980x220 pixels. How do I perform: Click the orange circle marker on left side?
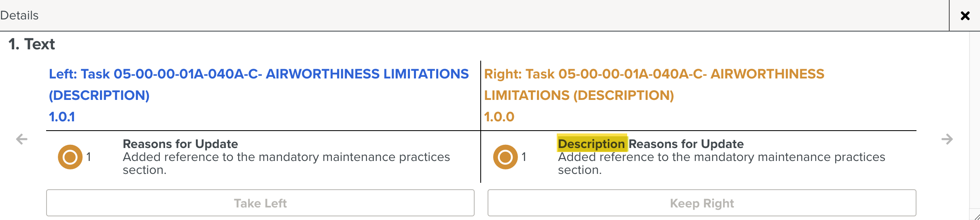click(70, 157)
